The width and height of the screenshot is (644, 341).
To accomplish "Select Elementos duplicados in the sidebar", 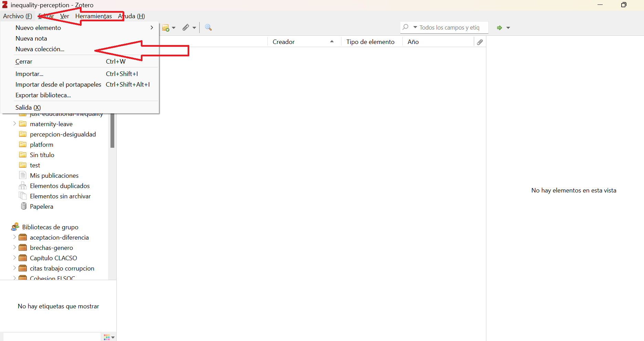I will (x=60, y=186).
